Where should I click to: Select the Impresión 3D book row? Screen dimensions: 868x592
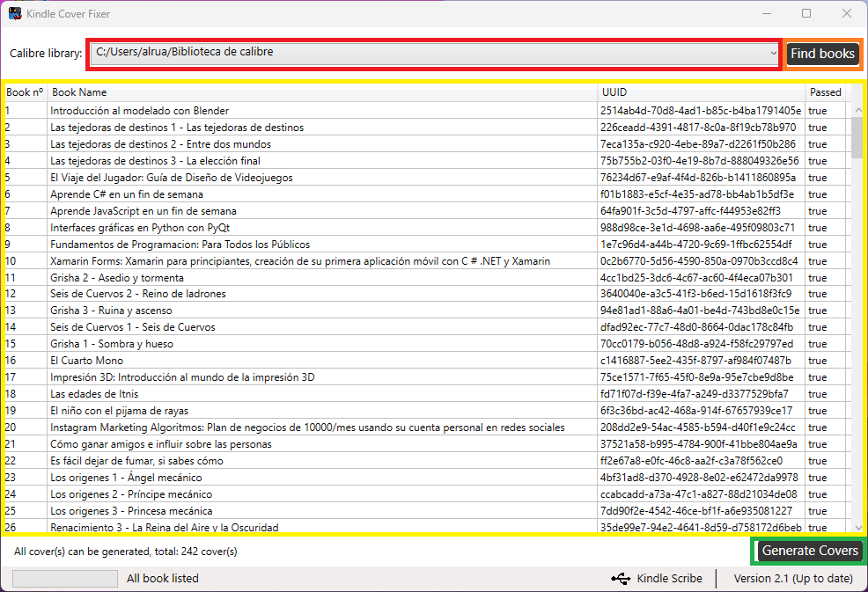point(425,377)
